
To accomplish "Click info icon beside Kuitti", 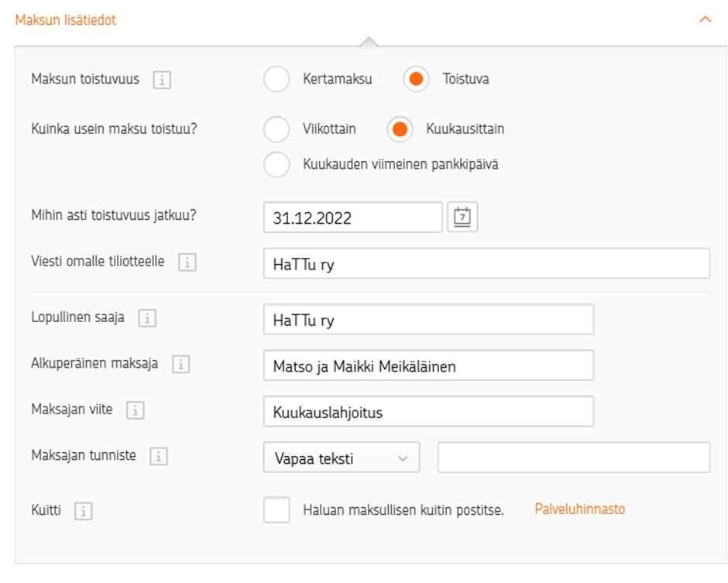I will (83, 511).
